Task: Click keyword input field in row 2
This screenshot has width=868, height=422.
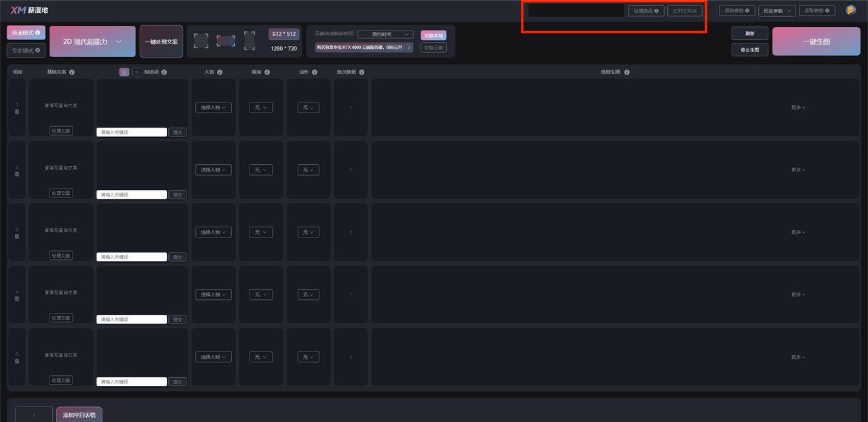Action: tap(132, 195)
